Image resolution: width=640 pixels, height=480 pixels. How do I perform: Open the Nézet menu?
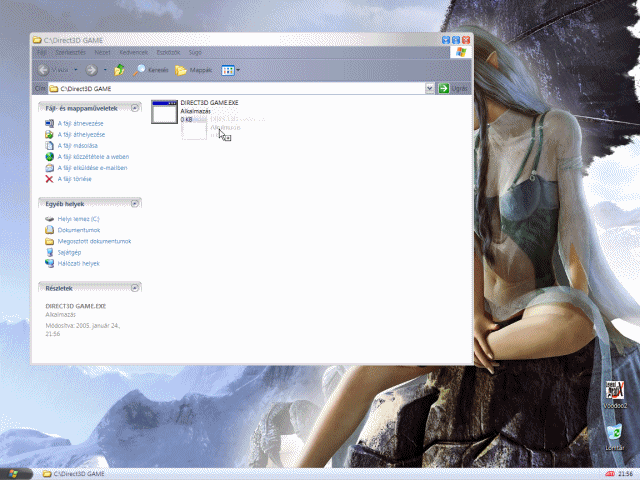coord(102,52)
